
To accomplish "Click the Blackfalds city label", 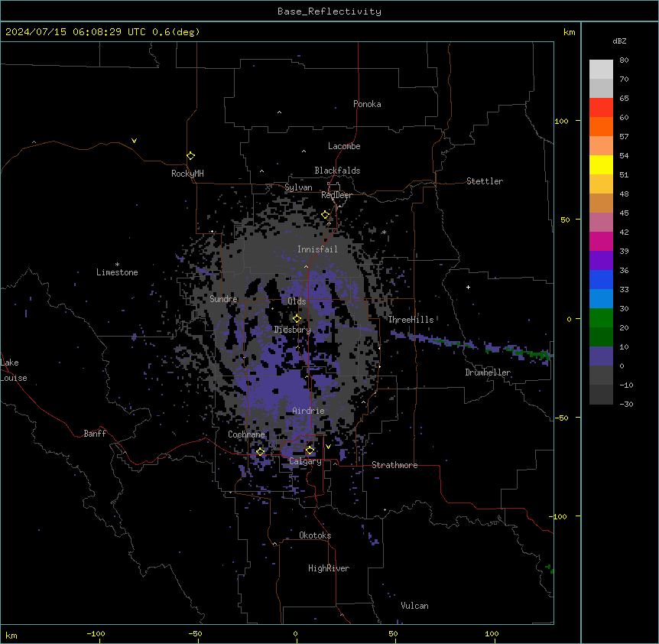I will (337, 171).
